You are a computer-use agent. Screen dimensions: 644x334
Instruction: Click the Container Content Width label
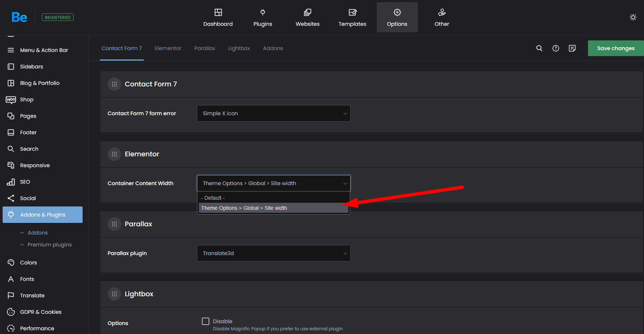[x=141, y=183]
